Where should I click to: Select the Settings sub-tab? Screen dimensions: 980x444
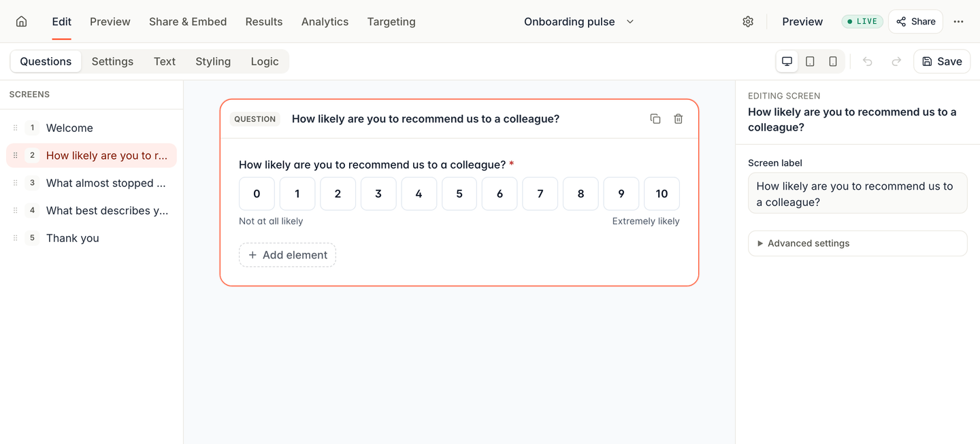click(x=112, y=61)
